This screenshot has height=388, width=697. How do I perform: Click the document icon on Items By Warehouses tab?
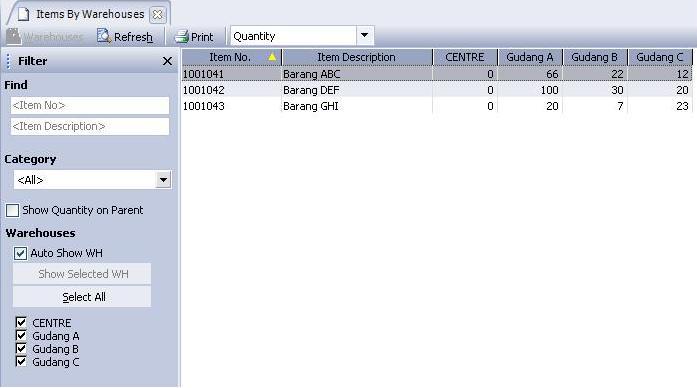tap(24, 14)
